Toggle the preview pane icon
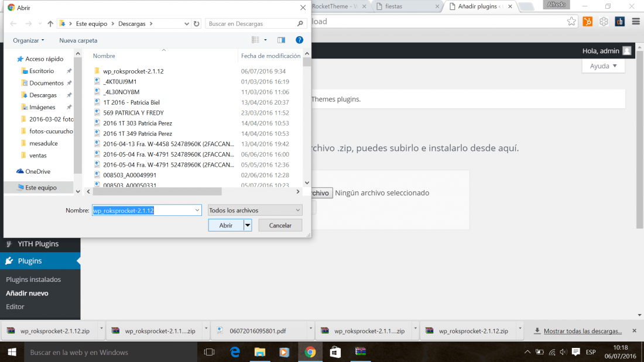This screenshot has width=644, height=362. coord(281,40)
